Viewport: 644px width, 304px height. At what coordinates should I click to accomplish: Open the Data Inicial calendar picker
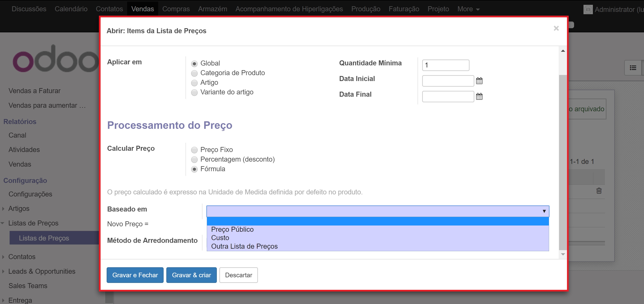click(479, 81)
